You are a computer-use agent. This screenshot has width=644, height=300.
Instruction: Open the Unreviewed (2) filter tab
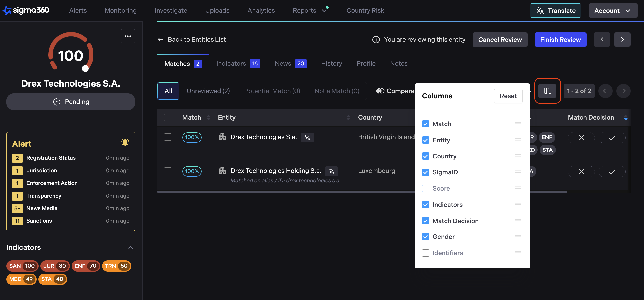[208, 91]
